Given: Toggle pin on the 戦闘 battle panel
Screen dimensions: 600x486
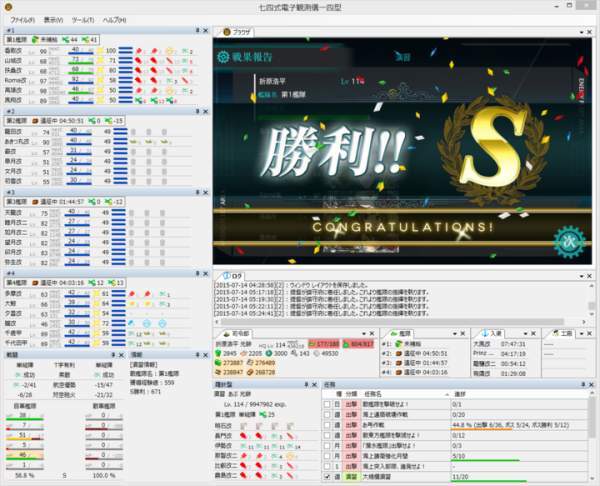Looking at the screenshot, I should point(113,355).
